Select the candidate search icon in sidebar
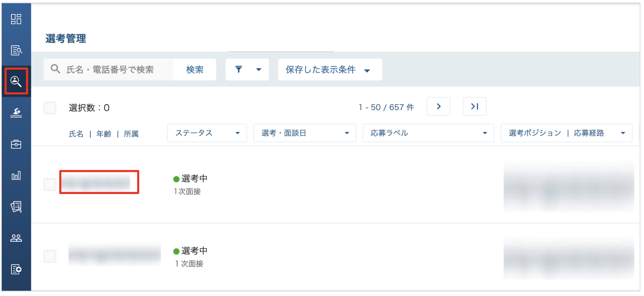The width and height of the screenshot is (644, 296). click(x=16, y=82)
